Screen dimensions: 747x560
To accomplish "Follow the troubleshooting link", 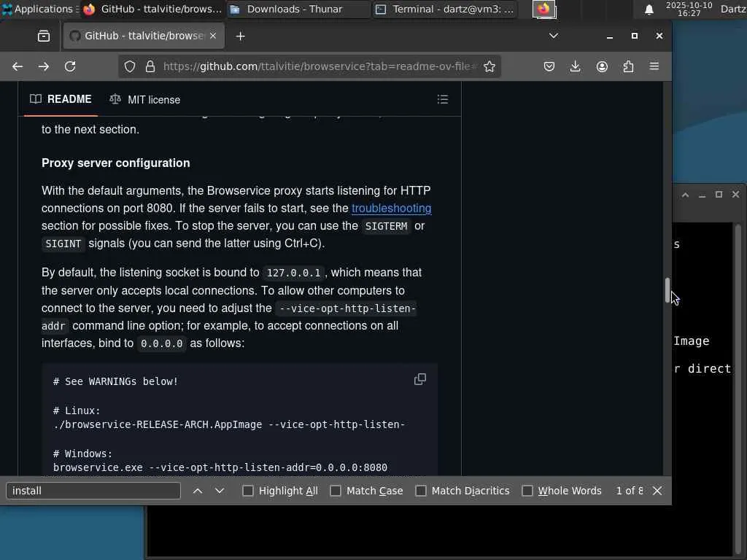I will [x=392, y=208].
